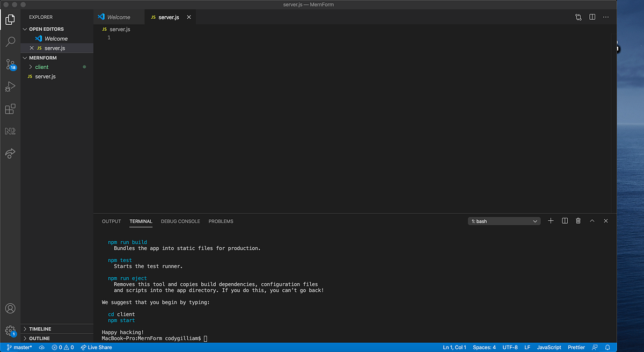Image resolution: width=644 pixels, height=352 pixels.
Task: Change indentation via Spaces: 4
Action: coord(485,348)
